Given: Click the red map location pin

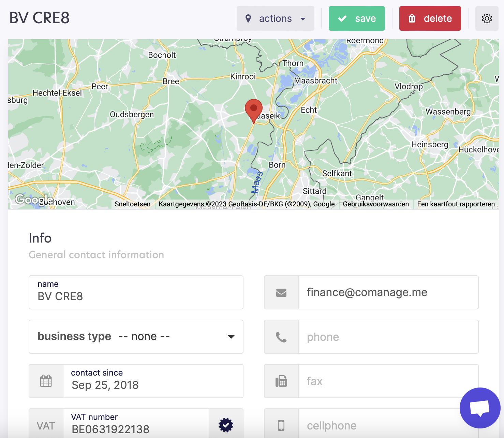Looking at the screenshot, I should [x=253, y=111].
